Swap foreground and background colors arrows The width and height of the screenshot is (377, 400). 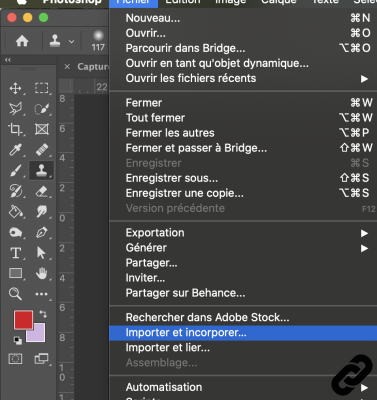pyautogui.click(x=43, y=314)
